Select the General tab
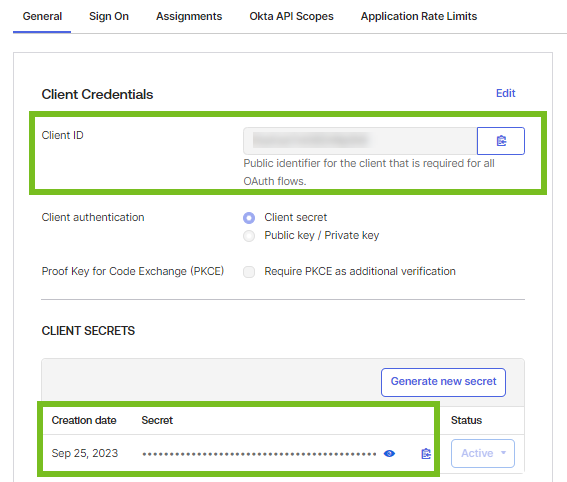 point(42,16)
